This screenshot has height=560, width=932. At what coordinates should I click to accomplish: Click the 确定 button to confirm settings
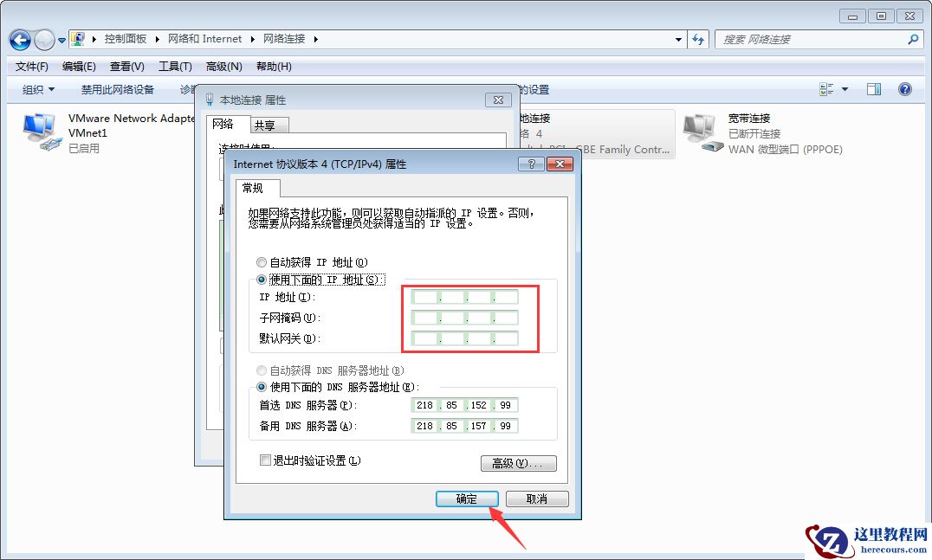click(x=466, y=499)
